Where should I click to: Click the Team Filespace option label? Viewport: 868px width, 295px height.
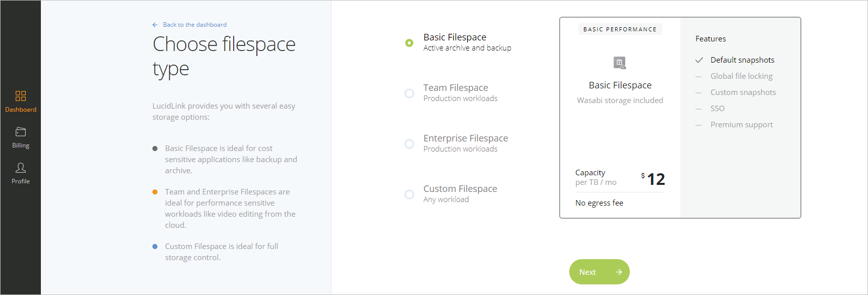click(x=456, y=88)
